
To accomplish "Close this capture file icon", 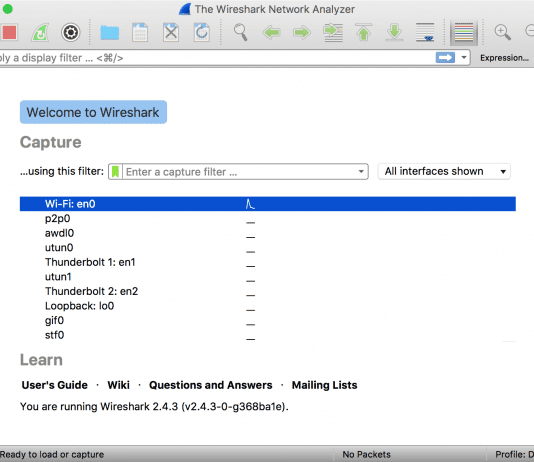I will (x=171, y=33).
